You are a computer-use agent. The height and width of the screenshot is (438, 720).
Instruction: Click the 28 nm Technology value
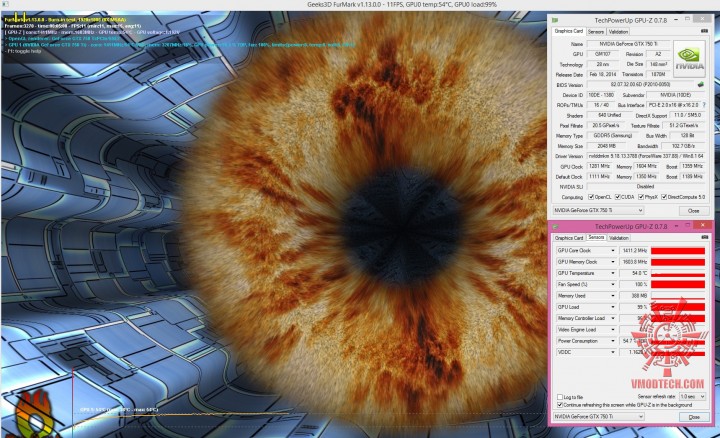click(x=602, y=64)
